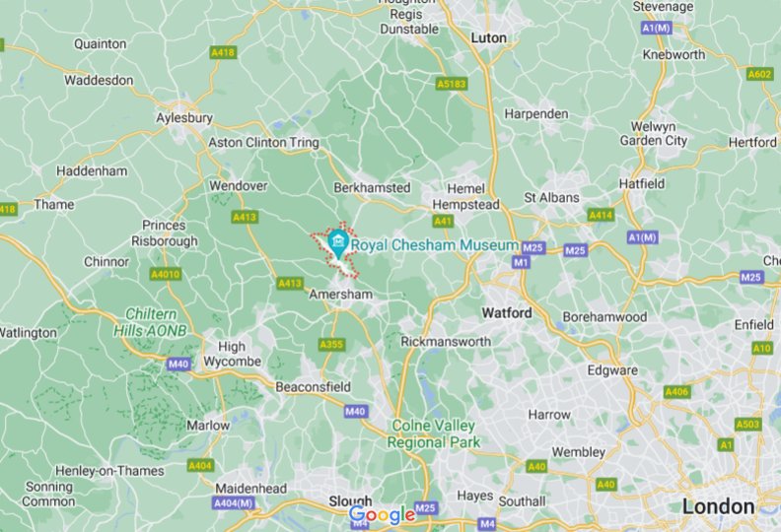The width and height of the screenshot is (781, 532).
Task: Click the Chiltern Hills AONB label
Action: [x=151, y=322]
